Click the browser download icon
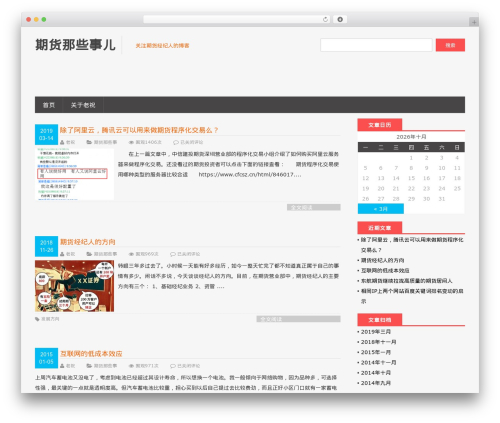Viewport: 500px width, 423px height. coord(340,19)
